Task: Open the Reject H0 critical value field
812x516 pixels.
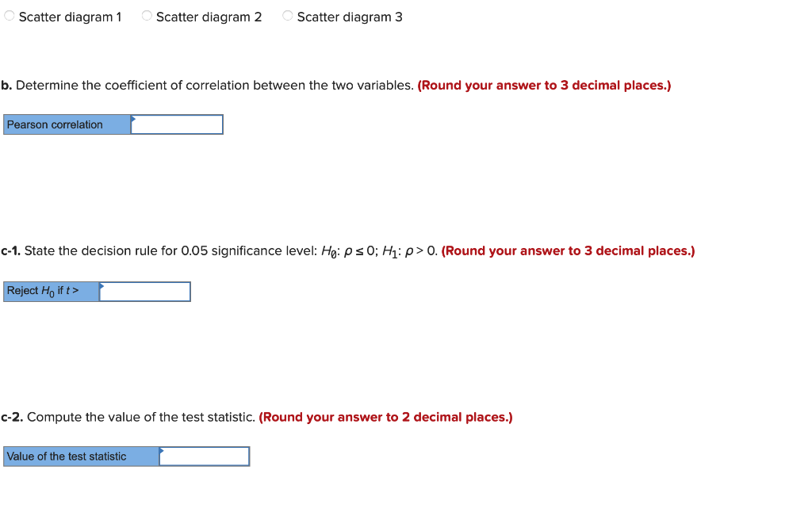Action: 147,292
